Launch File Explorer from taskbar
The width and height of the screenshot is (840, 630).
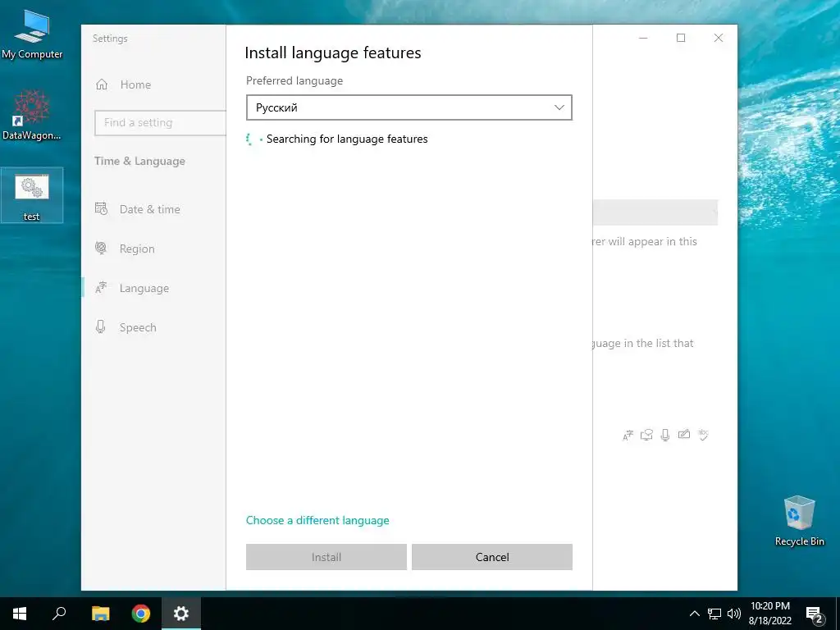(x=100, y=614)
